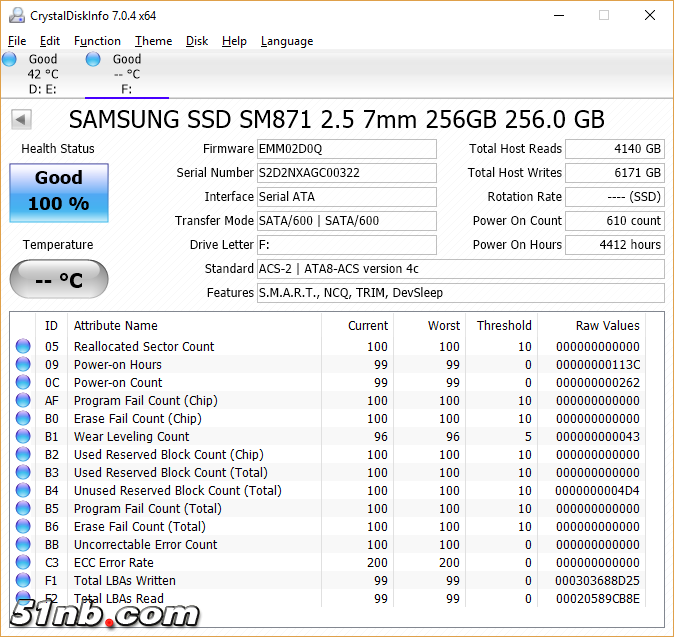Click status orb of Uncorrectable Error Count row

click(x=23, y=545)
